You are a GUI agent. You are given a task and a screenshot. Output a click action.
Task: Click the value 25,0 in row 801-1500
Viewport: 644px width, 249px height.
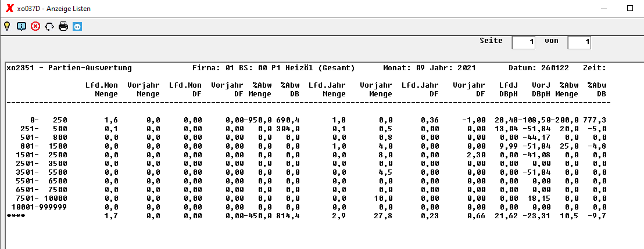click(569, 146)
